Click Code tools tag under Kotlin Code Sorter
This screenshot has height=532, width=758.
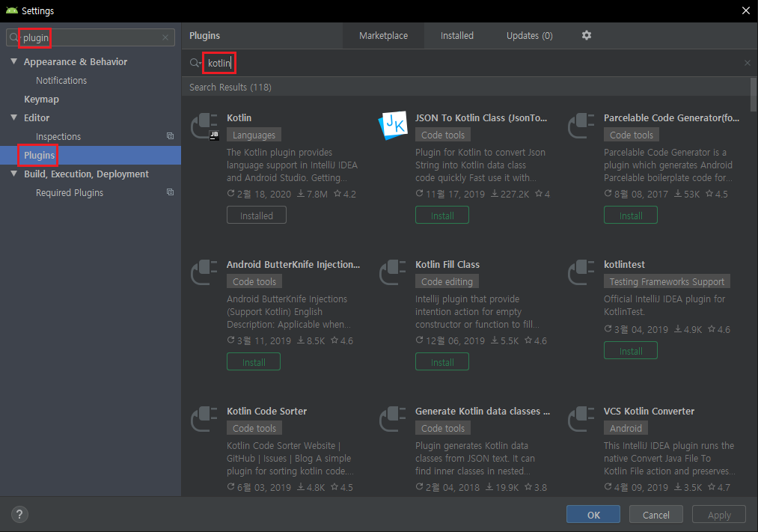click(x=254, y=428)
